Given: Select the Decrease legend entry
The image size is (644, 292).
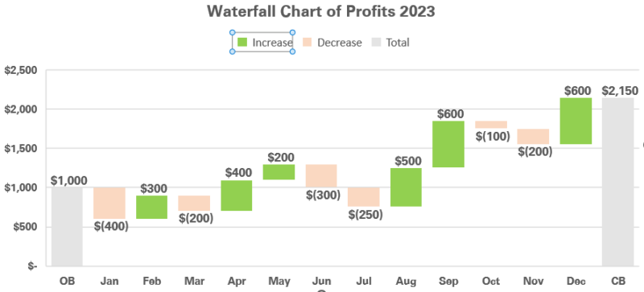Looking at the screenshot, I should coord(332,43).
